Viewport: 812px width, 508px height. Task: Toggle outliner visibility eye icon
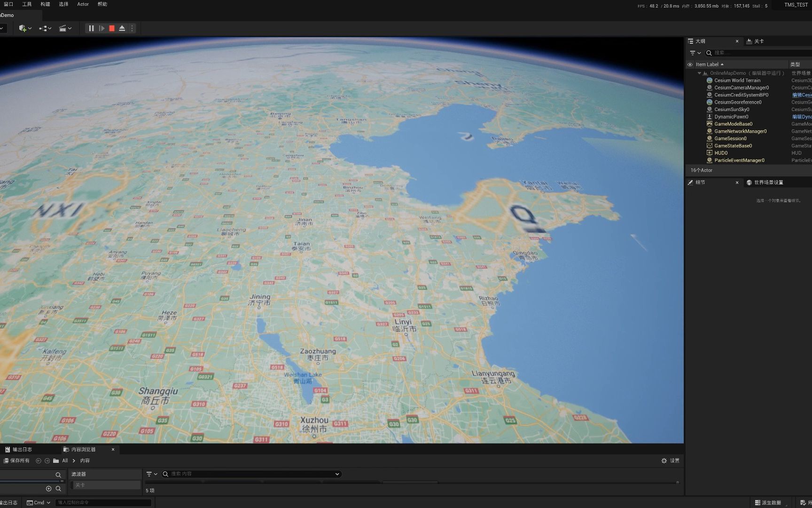[690, 64]
